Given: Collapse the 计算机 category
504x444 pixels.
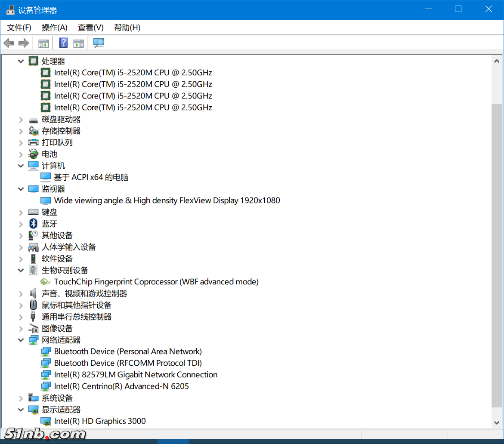Looking at the screenshot, I should [21, 166].
